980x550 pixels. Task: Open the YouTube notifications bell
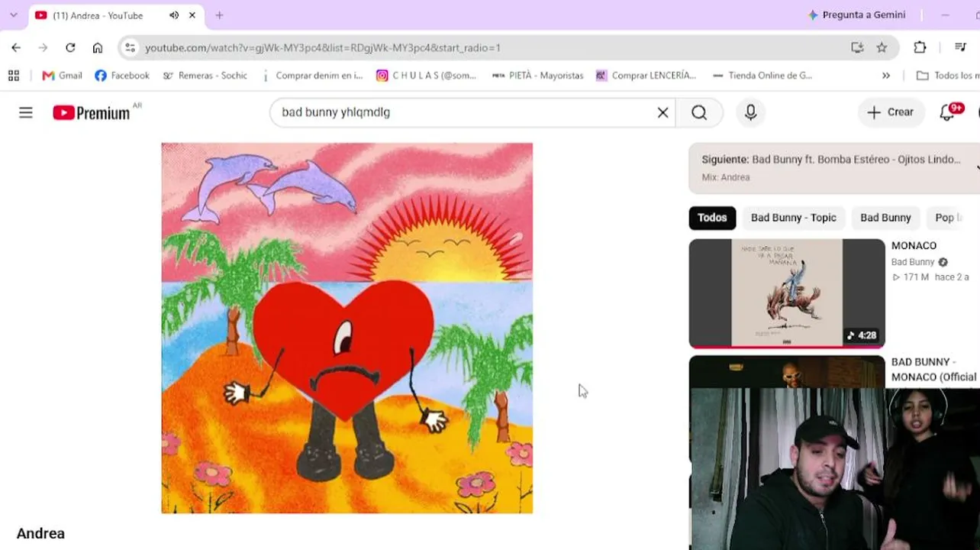click(947, 113)
